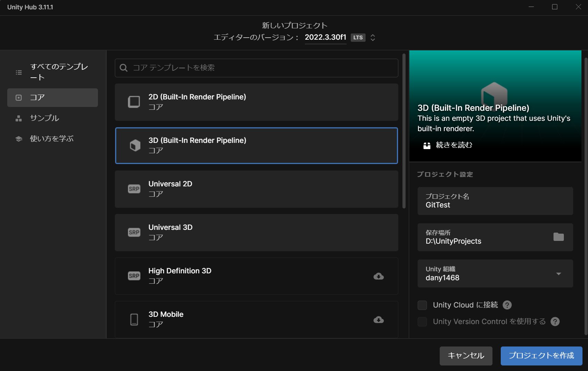The height and width of the screenshot is (371, 588).
Task: Click the 3D cube template icon
Action: [x=135, y=145]
